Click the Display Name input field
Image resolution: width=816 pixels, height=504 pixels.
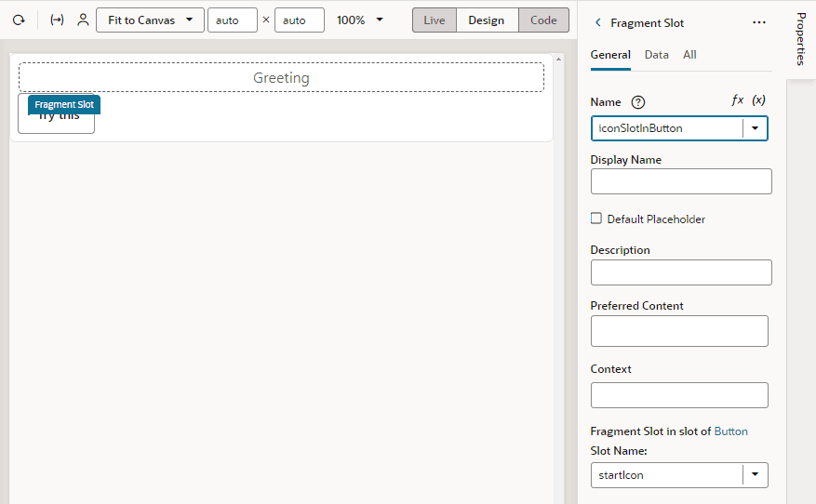click(x=681, y=181)
